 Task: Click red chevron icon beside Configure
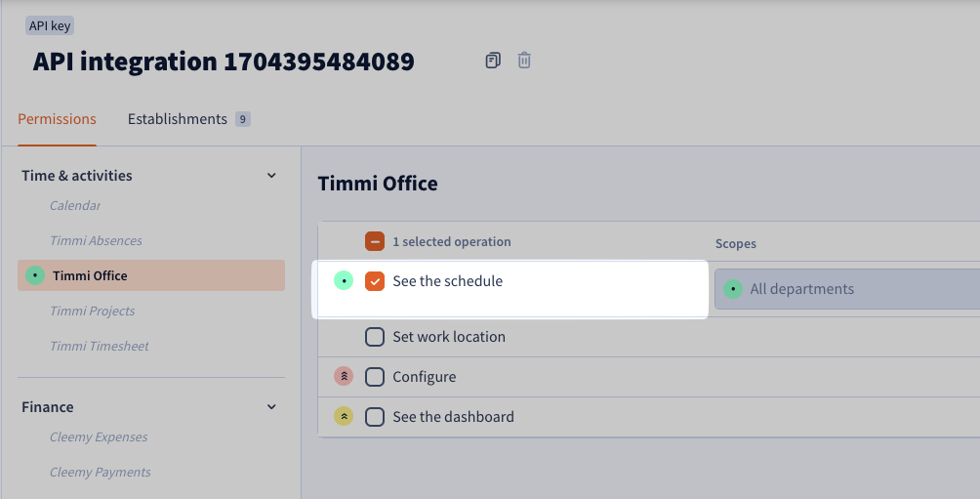click(344, 376)
